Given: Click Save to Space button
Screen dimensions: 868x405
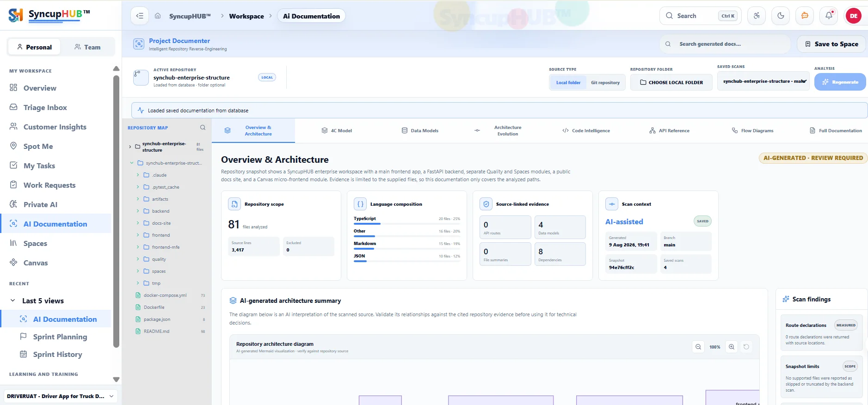Looking at the screenshot, I should click(x=831, y=44).
